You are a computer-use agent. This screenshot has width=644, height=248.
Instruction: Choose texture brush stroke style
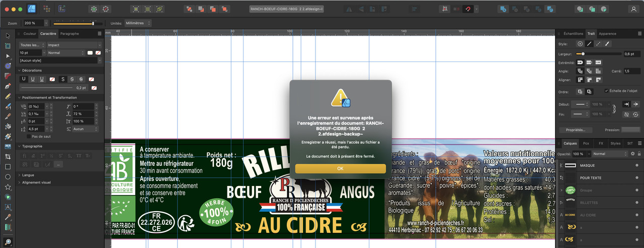point(607,44)
